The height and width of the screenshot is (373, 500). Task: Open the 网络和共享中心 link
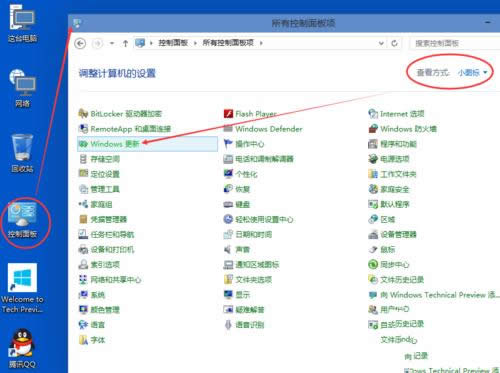[x=116, y=280]
